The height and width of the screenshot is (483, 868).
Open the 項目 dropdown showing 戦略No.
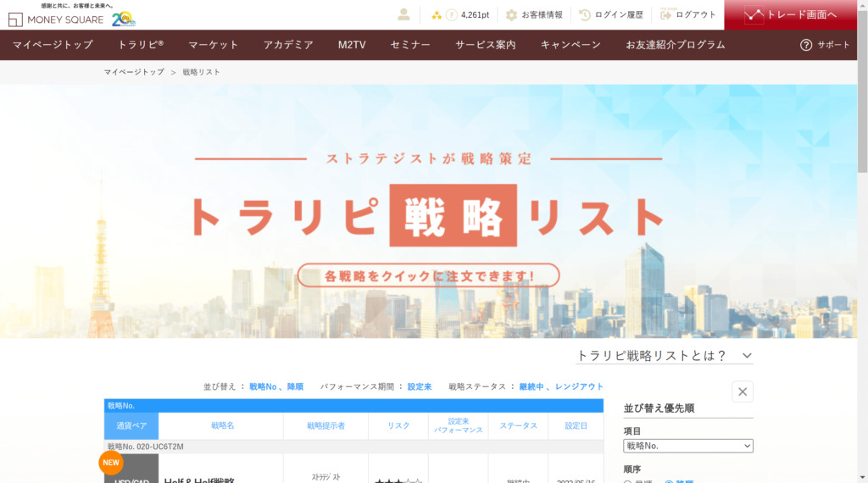(688, 446)
